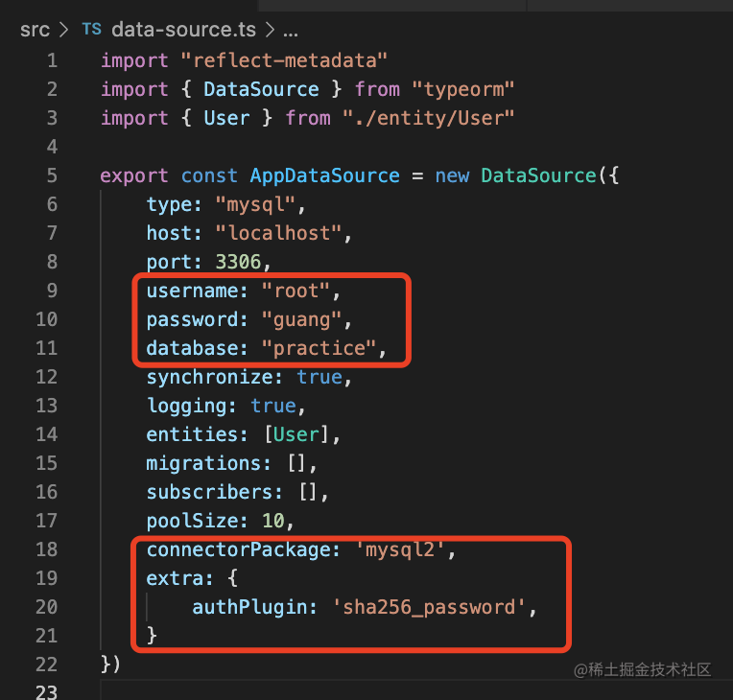Click line number 18 in the gutter
733x700 pixels.
(x=47, y=549)
